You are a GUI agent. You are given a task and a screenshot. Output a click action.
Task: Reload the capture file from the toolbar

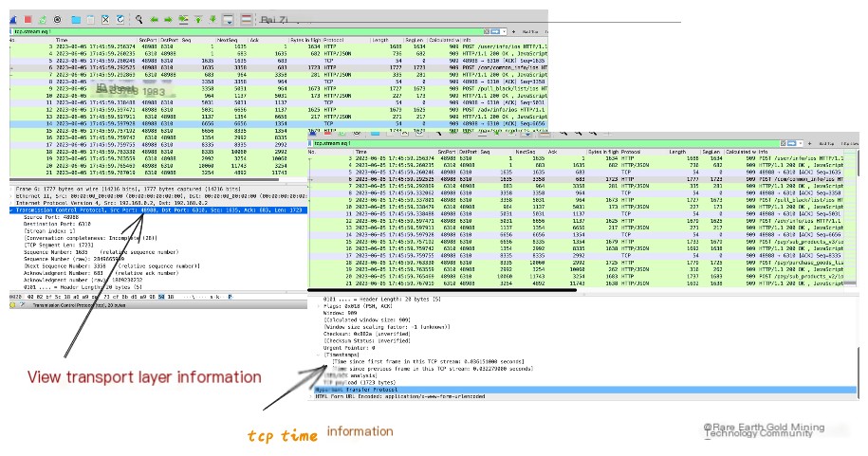pos(120,19)
